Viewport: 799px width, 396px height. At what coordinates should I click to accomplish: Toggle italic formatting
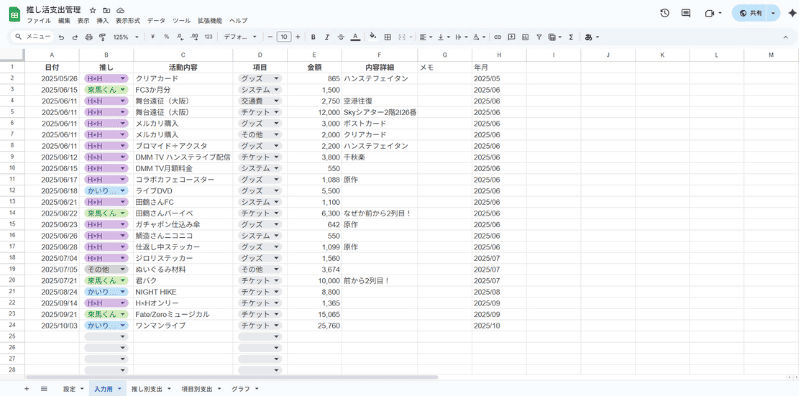click(327, 37)
